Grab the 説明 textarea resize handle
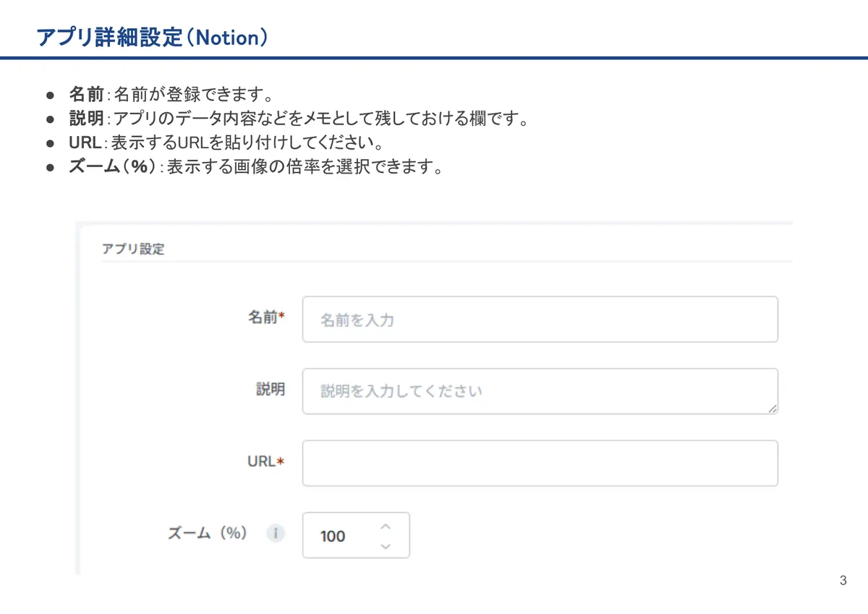 click(773, 409)
